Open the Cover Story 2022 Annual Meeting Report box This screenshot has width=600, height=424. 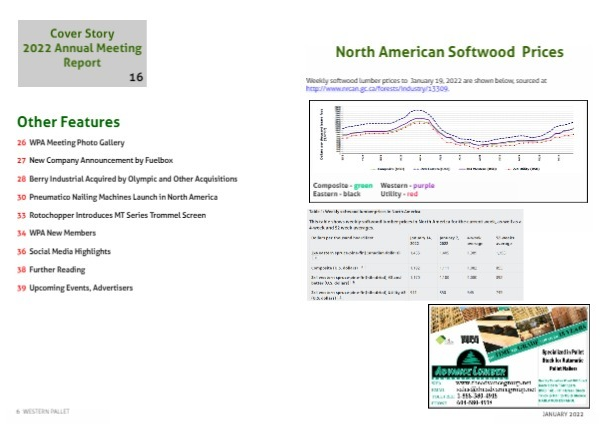82,53
